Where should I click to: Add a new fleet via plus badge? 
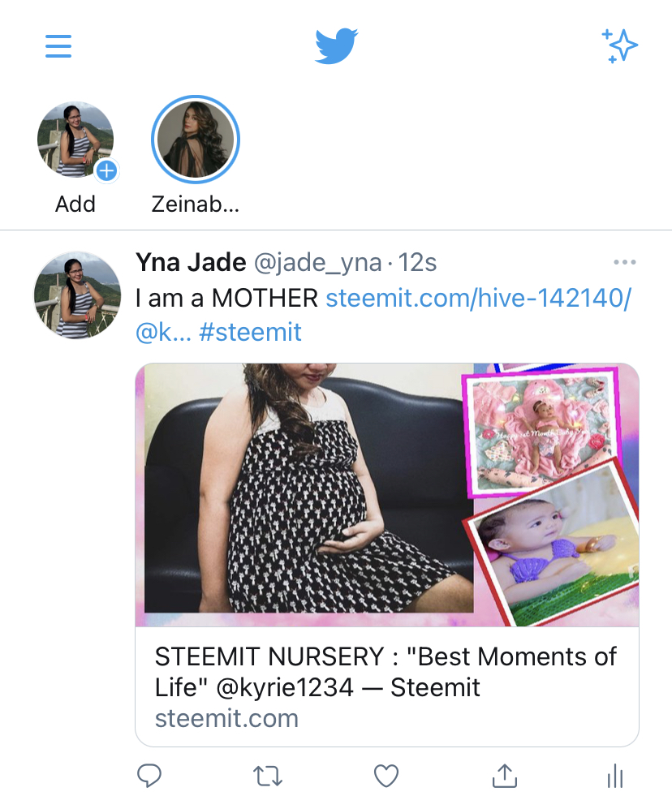[x=106, y=170]
